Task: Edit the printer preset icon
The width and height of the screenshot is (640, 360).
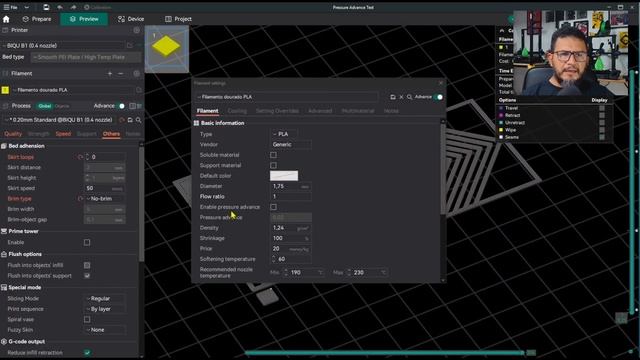Action: [130, 45]
